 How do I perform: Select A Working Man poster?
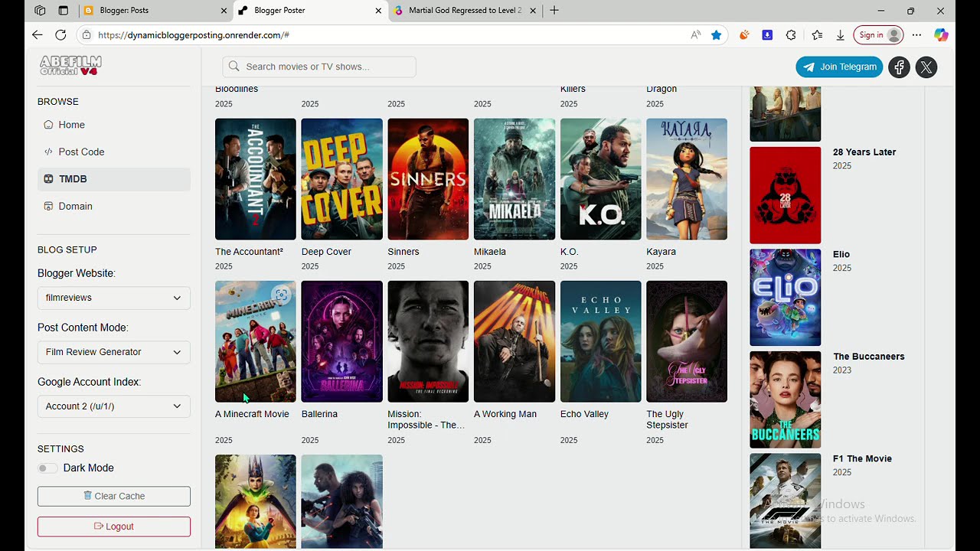tap(514, 341)
